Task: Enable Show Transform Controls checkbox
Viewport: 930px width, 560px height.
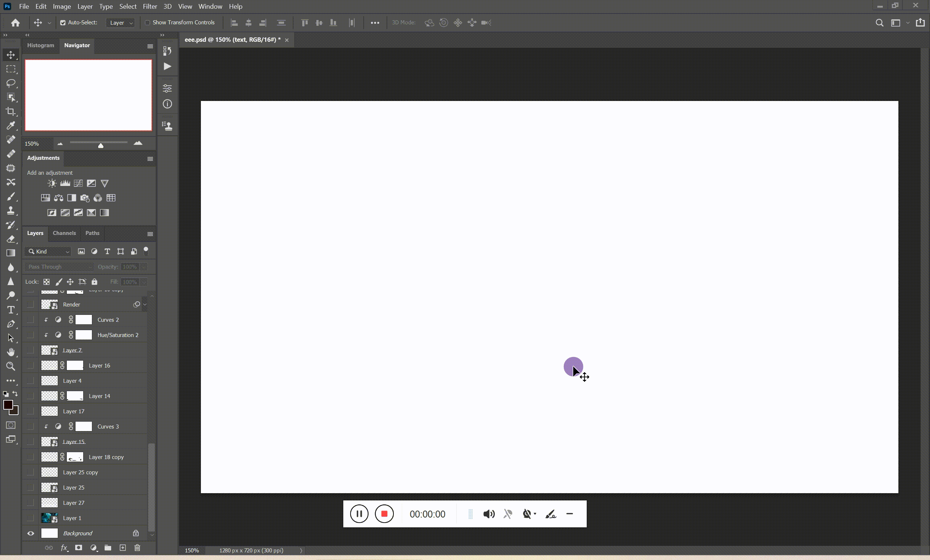Action: (147, 23)
